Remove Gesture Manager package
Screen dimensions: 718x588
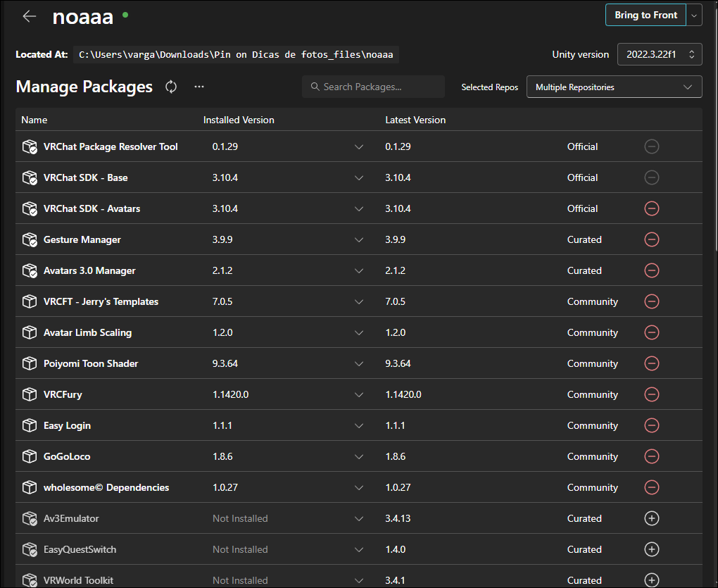click(651, 239)
